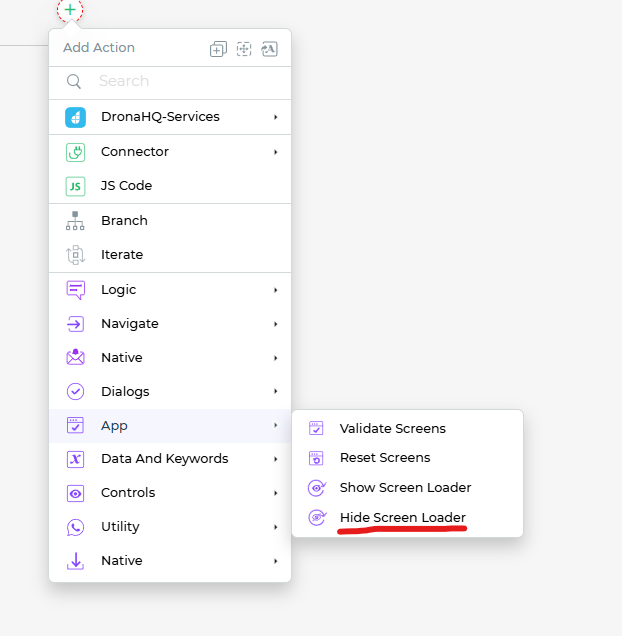Choose Reset Screens action
The image size is (622, 636).
407,458
